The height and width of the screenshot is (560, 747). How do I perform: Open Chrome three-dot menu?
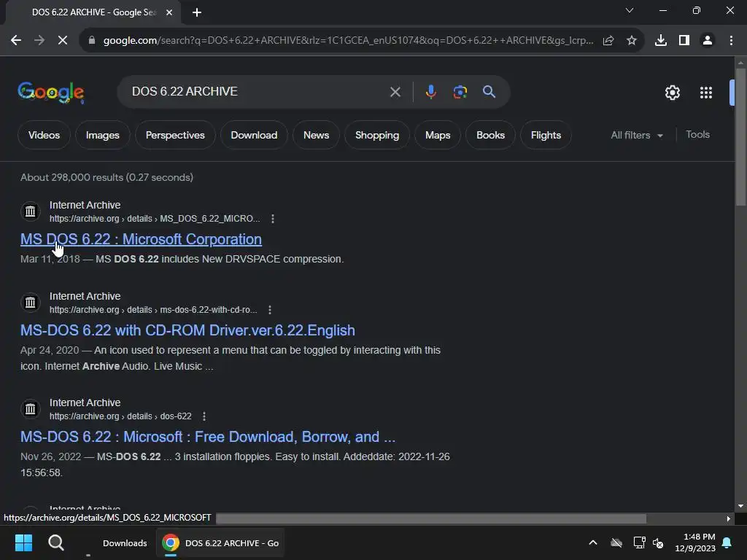click(731, 41)
